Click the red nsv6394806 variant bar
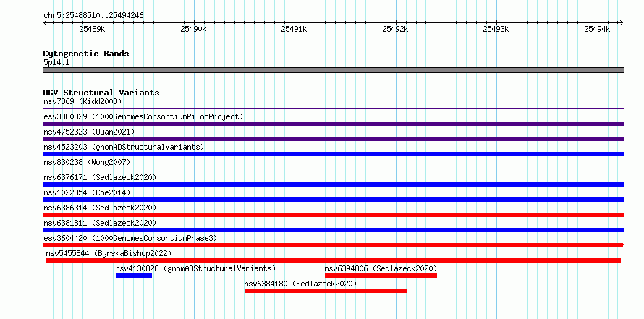 (x=381, y=276)
